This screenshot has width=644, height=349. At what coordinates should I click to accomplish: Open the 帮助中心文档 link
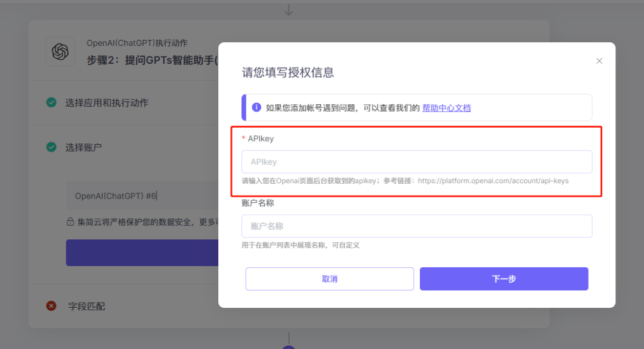pos(447,108)
